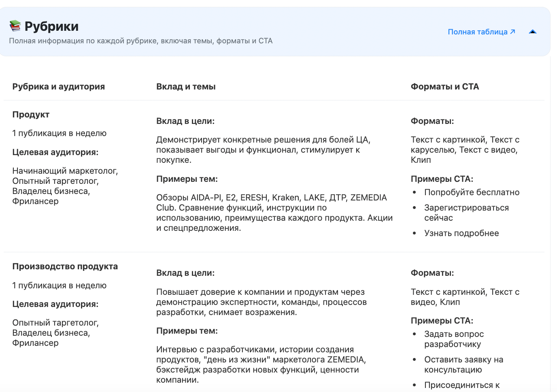Click the Рубрики section heading

51,26
